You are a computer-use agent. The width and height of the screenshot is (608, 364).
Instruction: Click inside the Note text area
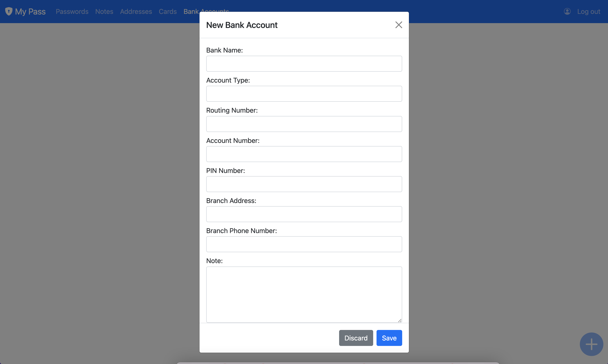[x=304, y=294]
